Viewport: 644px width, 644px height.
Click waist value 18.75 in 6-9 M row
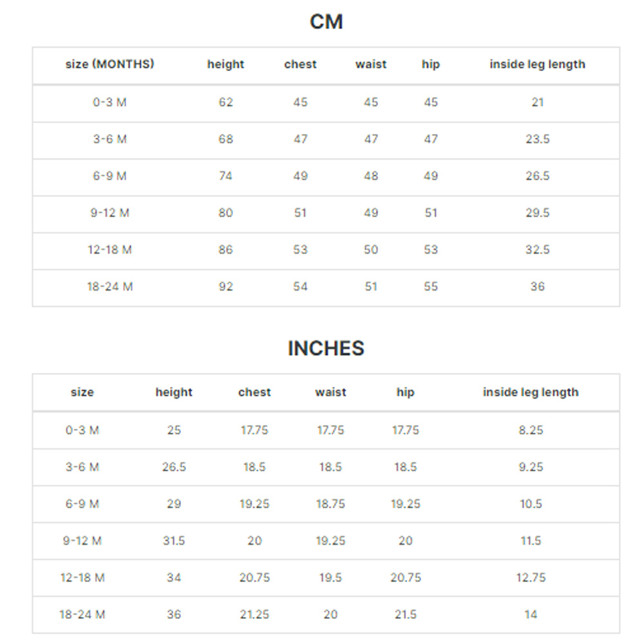click(x=330, y=504)
